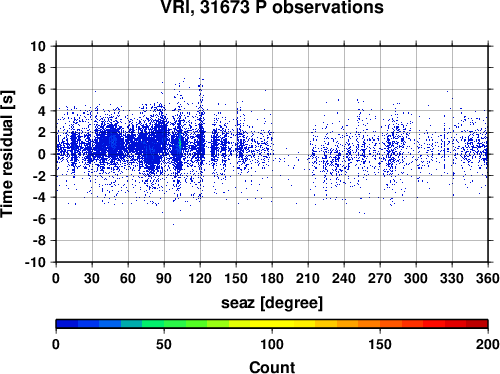
Task: Click the y-axis tick label -10
Action: [35, 262]
